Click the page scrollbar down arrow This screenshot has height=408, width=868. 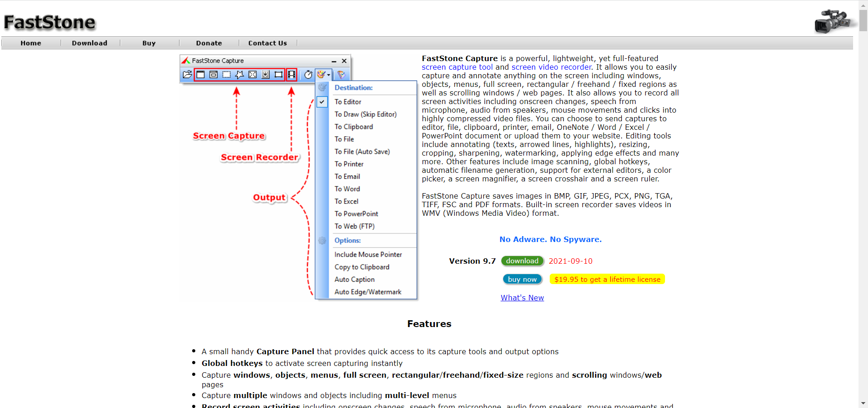pyautogui.click(x=863, y=403)
